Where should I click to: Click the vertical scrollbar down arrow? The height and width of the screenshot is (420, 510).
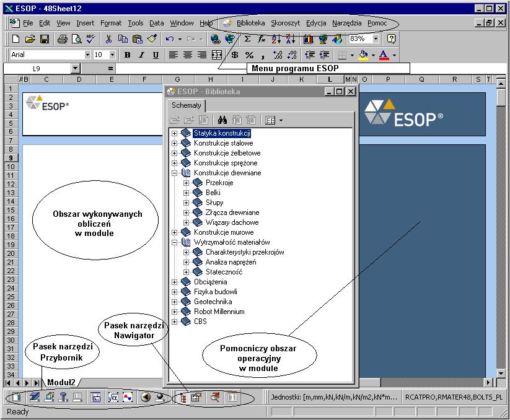(501, 374)
